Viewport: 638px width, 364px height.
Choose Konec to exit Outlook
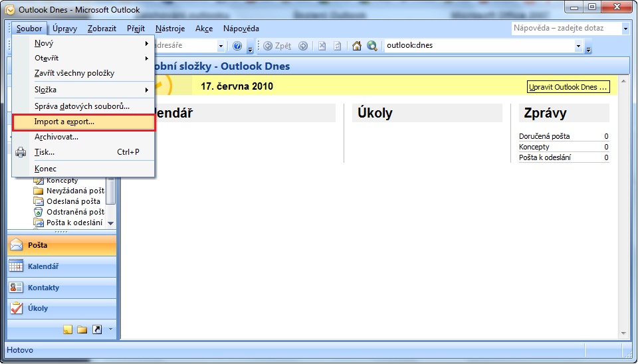[84, 169]
